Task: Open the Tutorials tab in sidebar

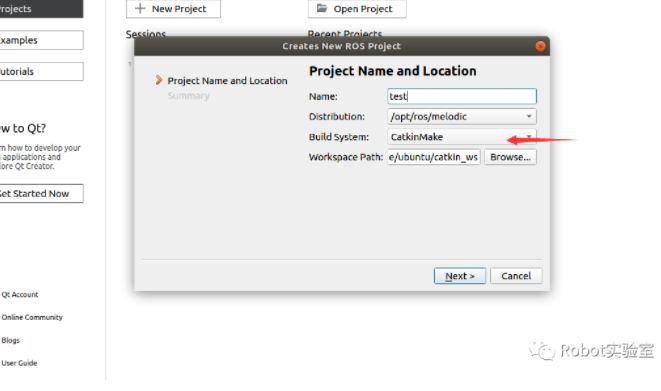Action: coord(41,72)
